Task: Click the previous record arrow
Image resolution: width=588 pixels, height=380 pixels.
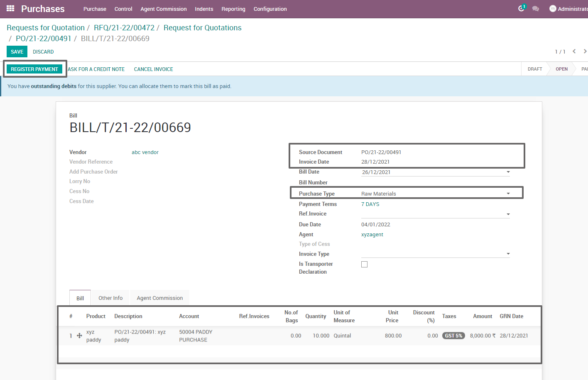Action: point(574,51)
